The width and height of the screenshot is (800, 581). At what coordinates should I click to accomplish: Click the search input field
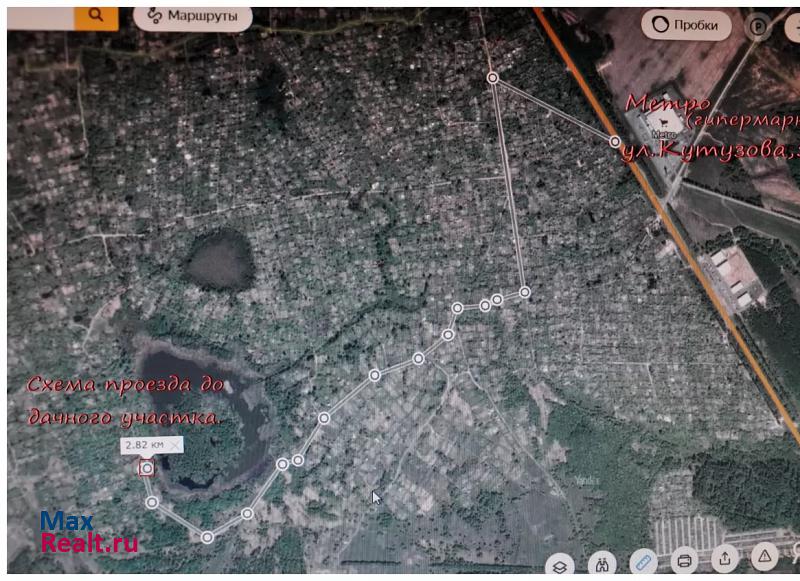pos(40,15)
